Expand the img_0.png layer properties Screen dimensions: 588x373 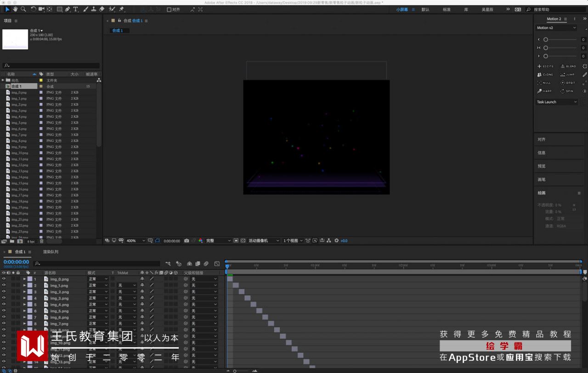coord(25,279)
